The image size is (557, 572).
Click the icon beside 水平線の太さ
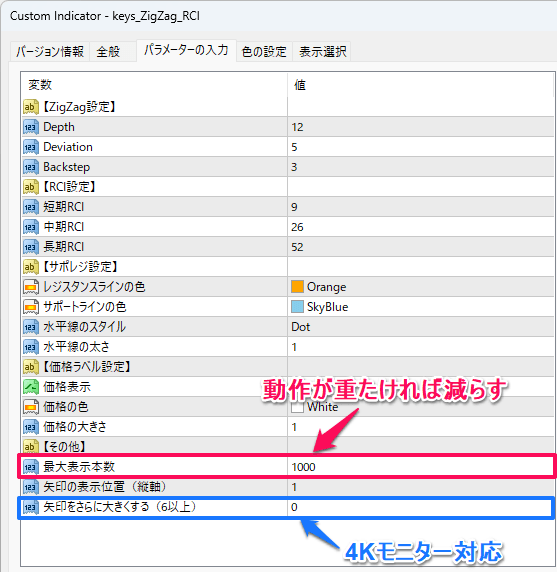point(31,347)
